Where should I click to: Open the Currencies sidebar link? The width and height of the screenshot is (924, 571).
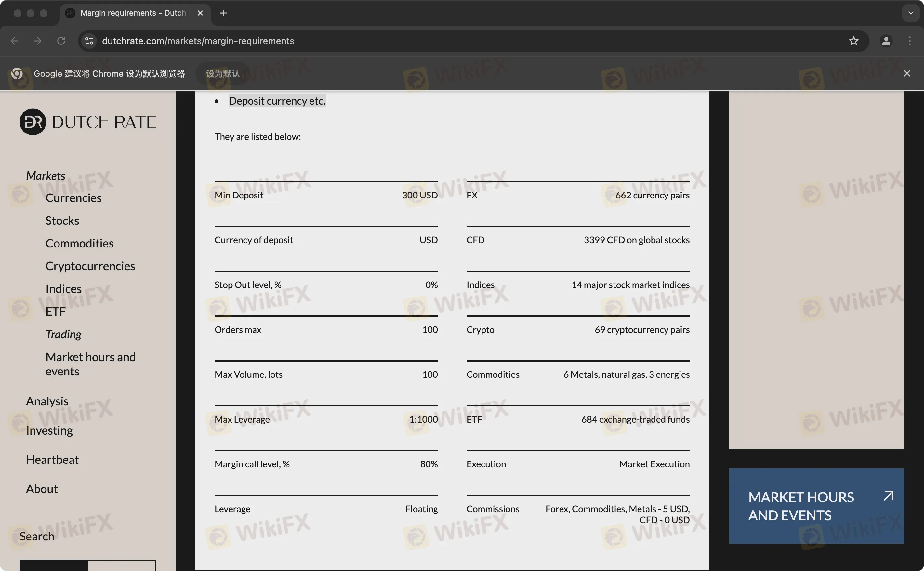[x=73, y=198]
